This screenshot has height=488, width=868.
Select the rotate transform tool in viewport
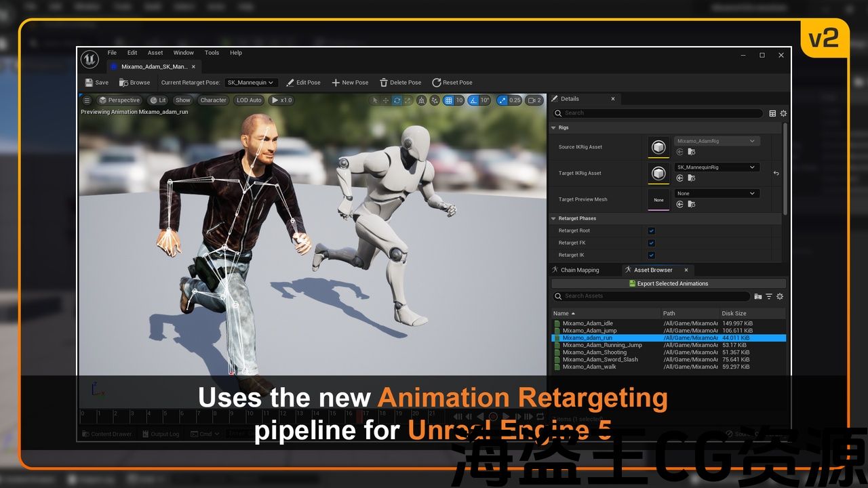coord(397,100)
